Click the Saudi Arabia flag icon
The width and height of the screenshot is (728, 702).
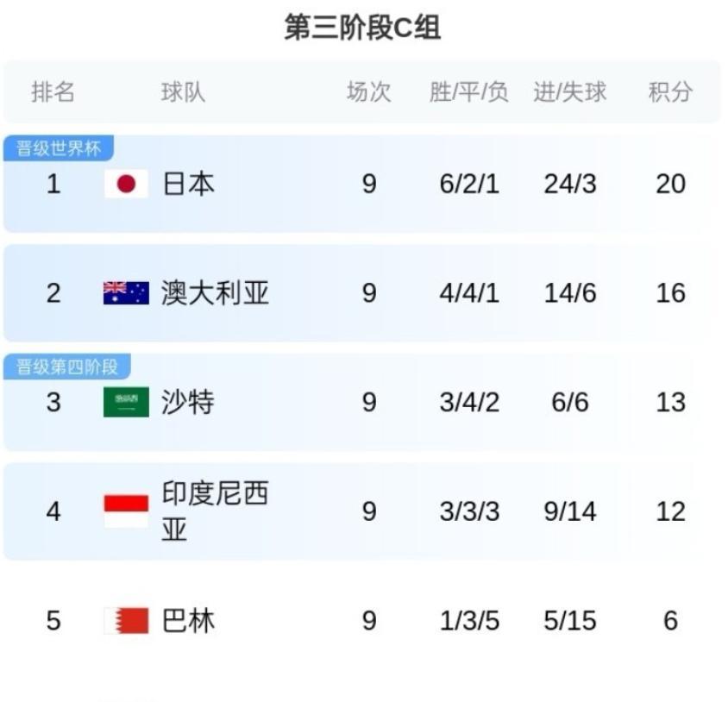126,402
